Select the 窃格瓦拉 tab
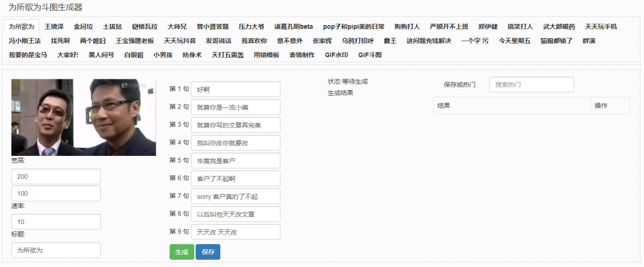This screenshot has height=267, width=644. 144,27
